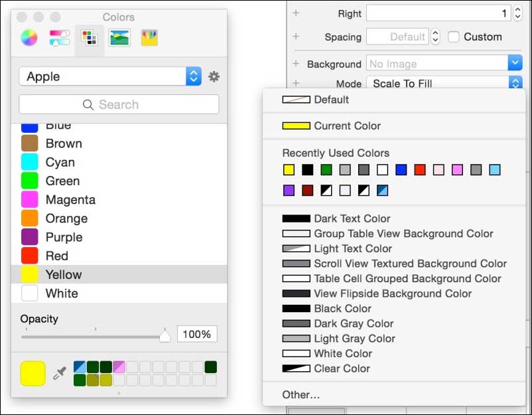Open the Apple palette dropdown
The height and width of the screenshot is (415, 532).
click(x=193, y=76)
